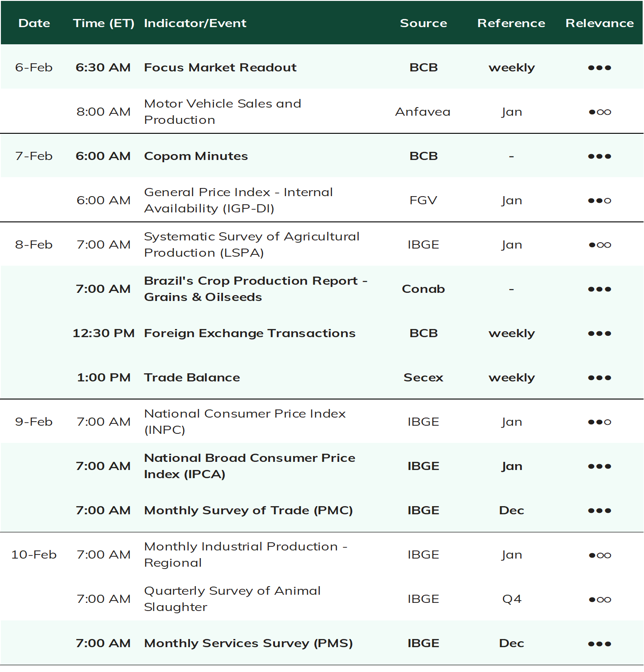Screen dimensions: 644x672
Task: Click relevance dots for Animal Slaughter row
Action: point(600,600)
